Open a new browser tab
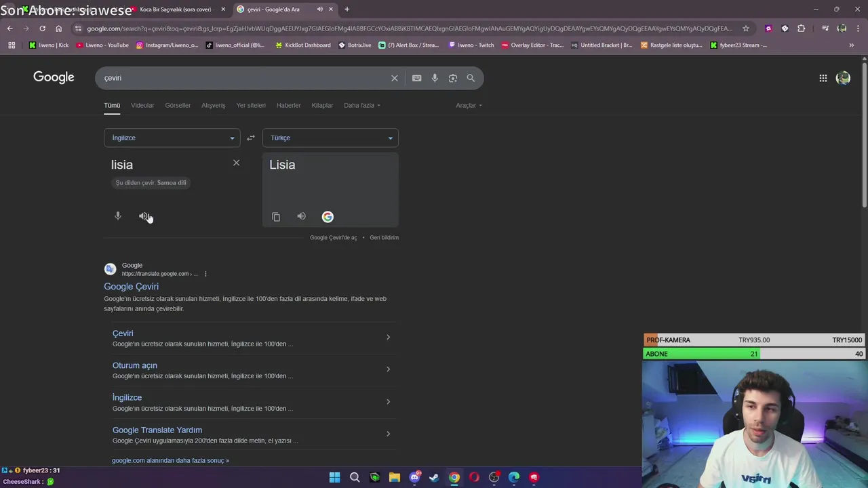 pos(347,9)
